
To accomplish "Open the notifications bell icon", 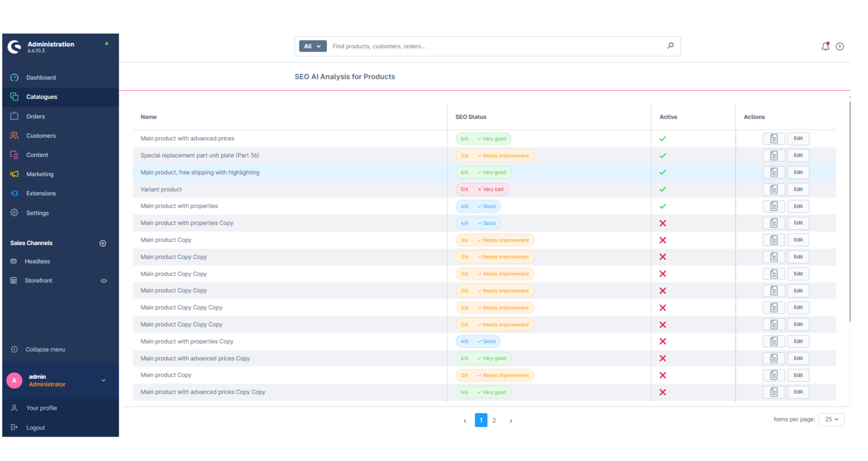I will coord(825,46).
